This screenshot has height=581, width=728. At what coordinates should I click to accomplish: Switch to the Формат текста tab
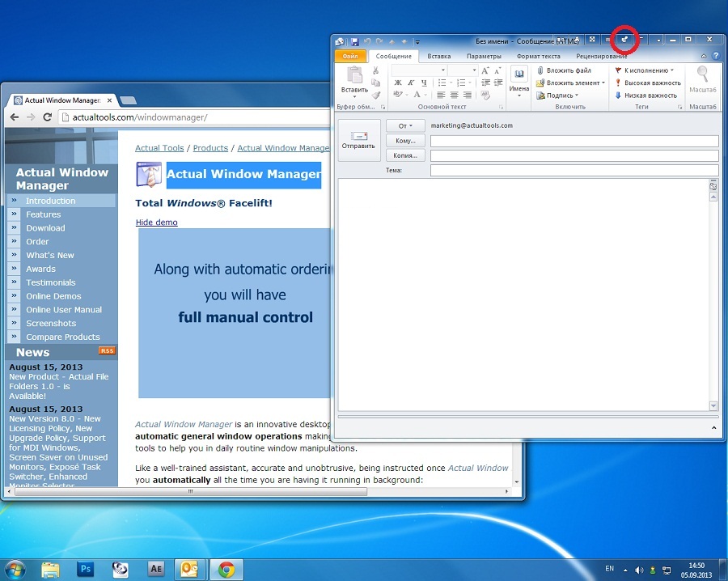click(538, 56)
